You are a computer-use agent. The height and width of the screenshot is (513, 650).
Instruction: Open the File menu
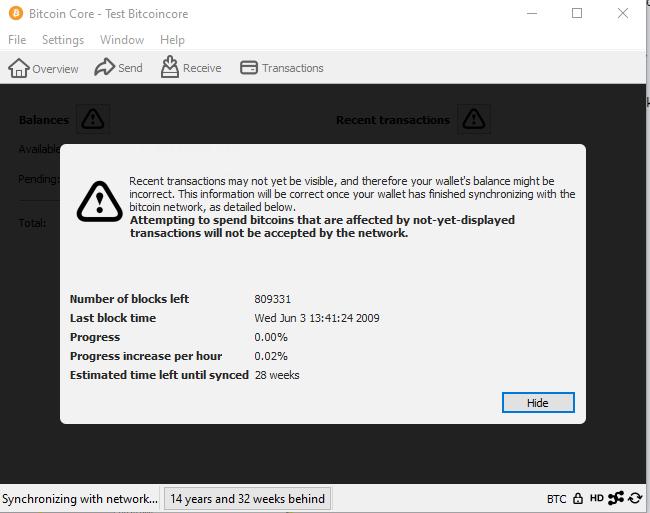point(17,40)
